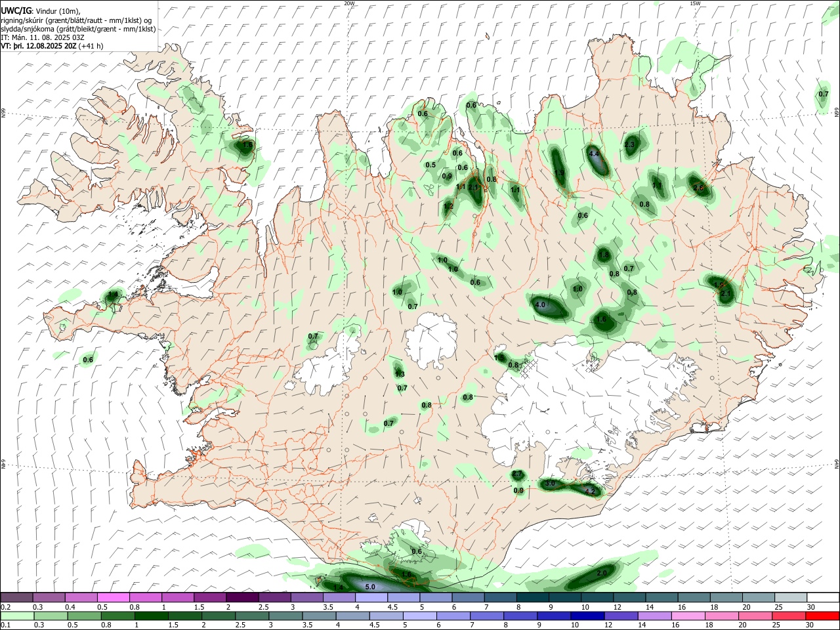
Task: Click the pale grey 25 snow legend swatch
Action: coord(790,597)
